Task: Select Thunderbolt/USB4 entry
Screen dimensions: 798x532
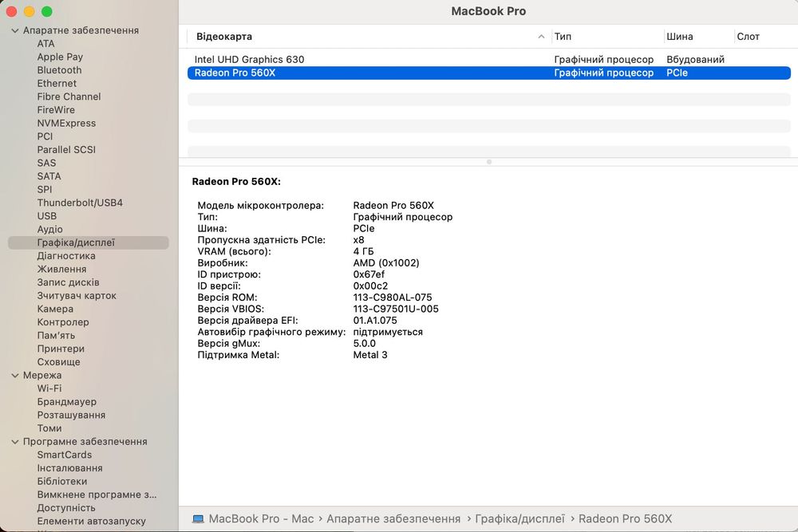Action: [80, 203]
